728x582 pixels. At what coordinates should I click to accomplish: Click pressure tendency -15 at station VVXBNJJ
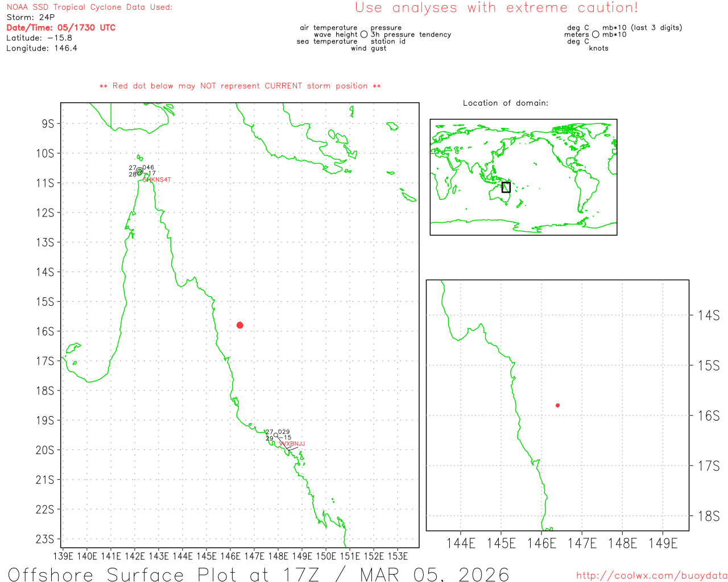285,438
